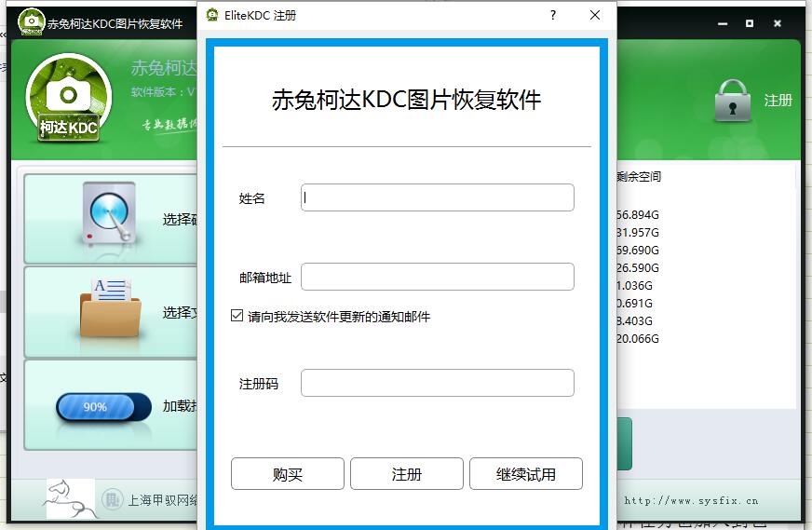Image resolution: width=812 pixels, height=530 pixels.
Task: Close the EliteKDC 注册 dialog
Action: (x=595, y=15)
